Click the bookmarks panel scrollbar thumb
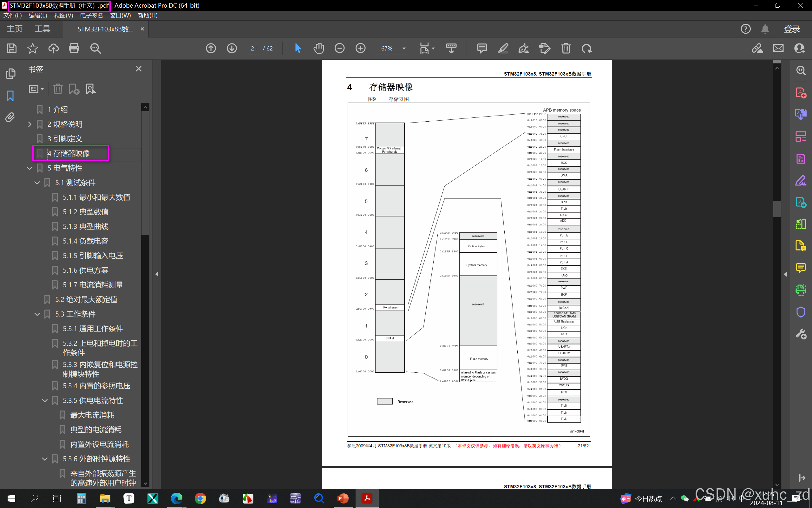Viewport: 812px width, 508px height. [x=145, y=173]
